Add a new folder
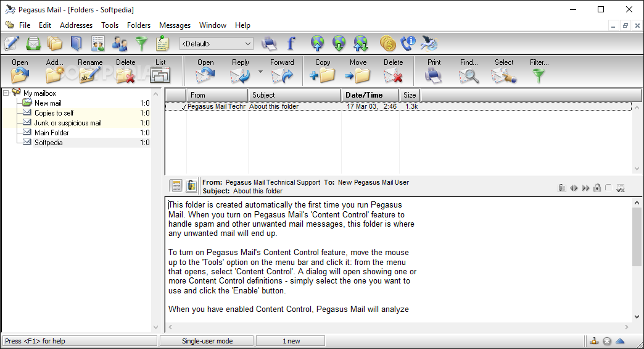This screenshot has height=349, width=644. point(55,70)
